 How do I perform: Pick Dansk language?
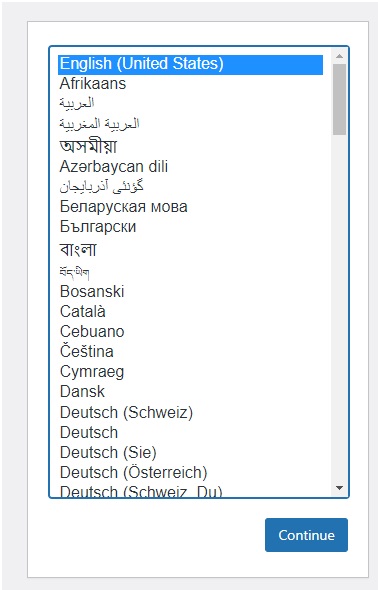[x=82, y=392]
